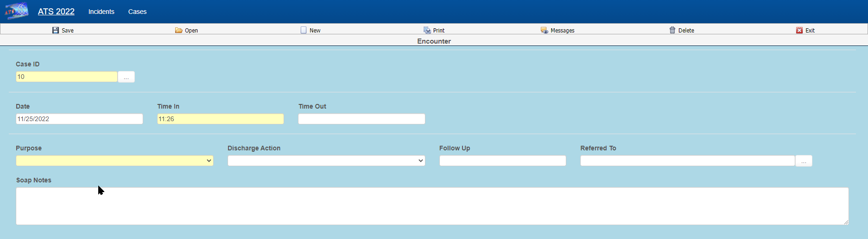
Task: Click the red Exit icon
Action: click(799, 30)
